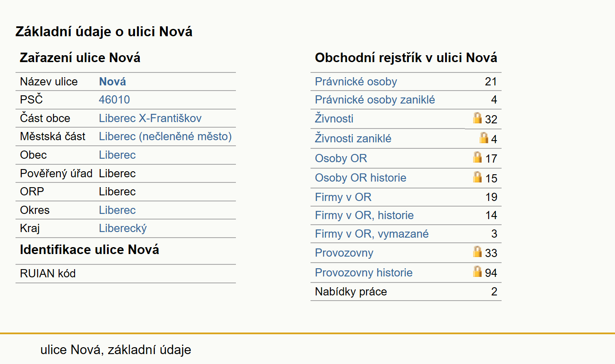Click lock icon in Provozovny historie row
Image resolution: width=615 pixels, height=364 pixels.
[x=477, y=271]
